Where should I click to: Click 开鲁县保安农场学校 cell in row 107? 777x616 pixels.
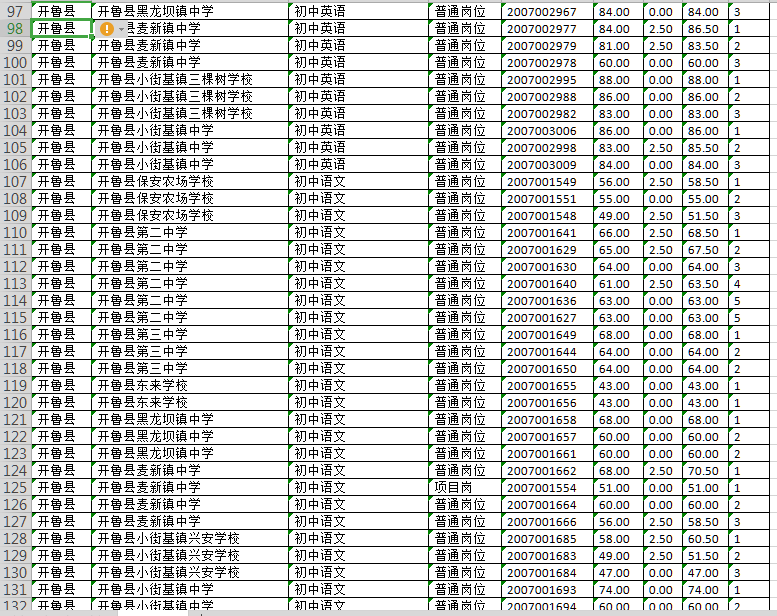[190, 181]
